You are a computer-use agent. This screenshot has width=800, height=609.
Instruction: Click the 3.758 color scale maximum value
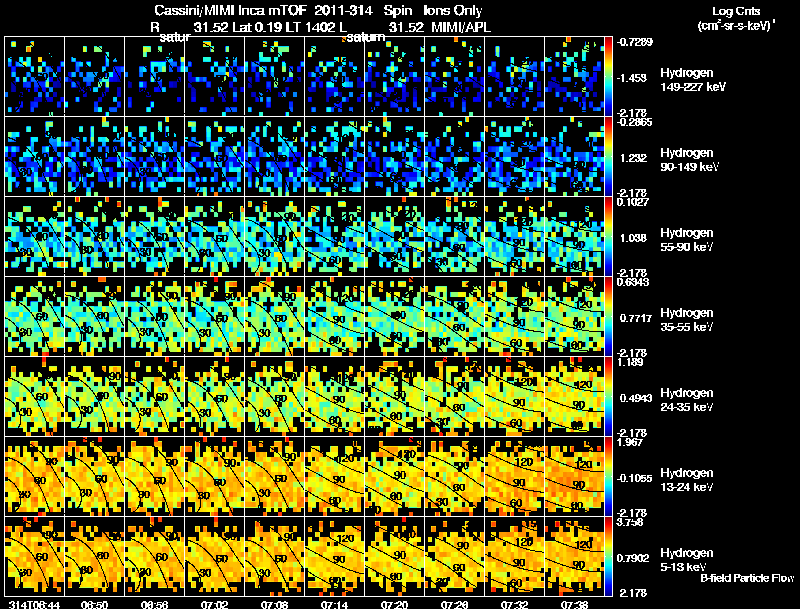pyautogui.click(x=631, y=522)
